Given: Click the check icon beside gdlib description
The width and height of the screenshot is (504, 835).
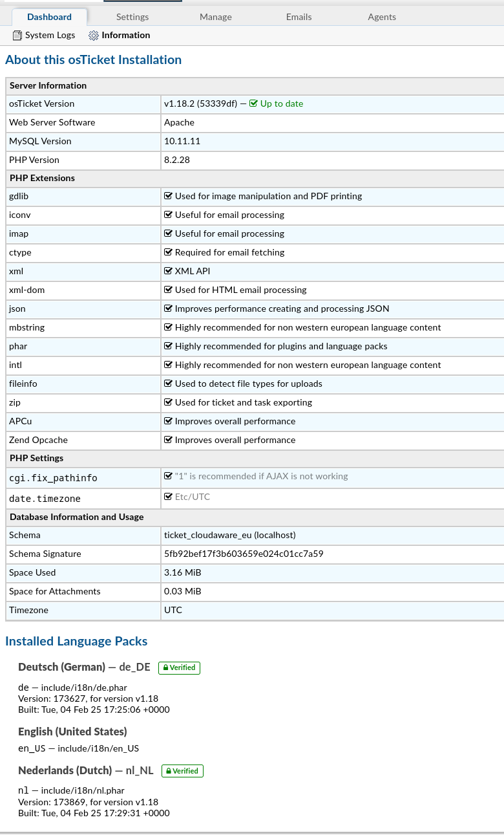Looking at the screenshot, I should tap(169, 196).
